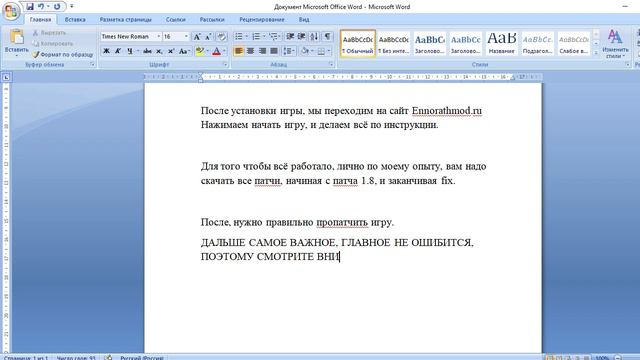This screenshot has width=640, height=360.
Task: Decrease paragraph indent
Action: pos(290,37)
